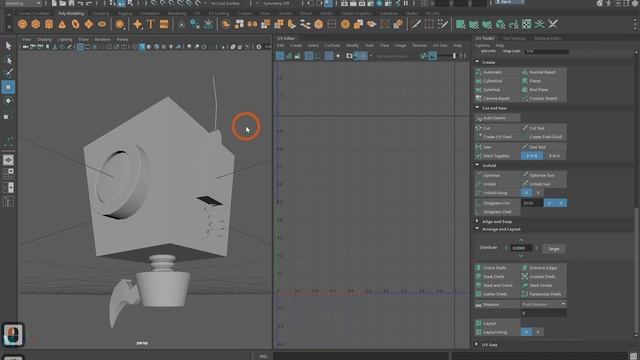Apply Automatic UV projection in UV Toolkit
Viewport: 640px width, 360px height.
(x=498, y=72)
